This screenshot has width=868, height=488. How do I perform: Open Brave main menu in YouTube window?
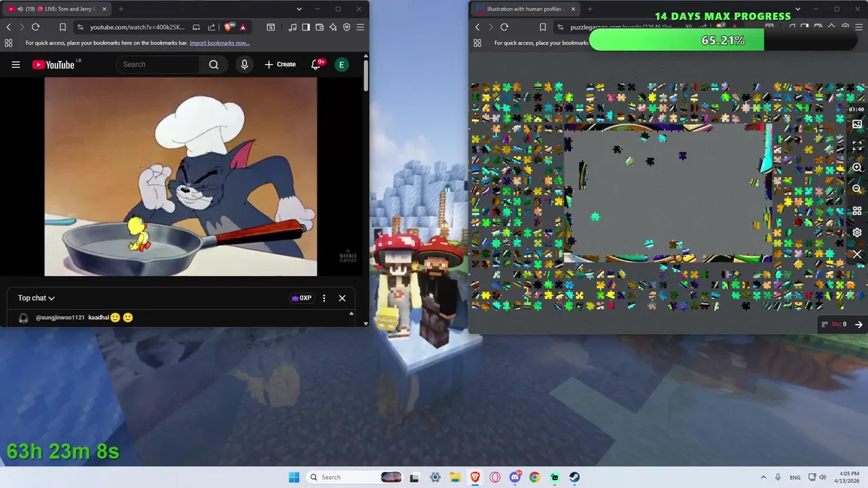pos(360,27)
